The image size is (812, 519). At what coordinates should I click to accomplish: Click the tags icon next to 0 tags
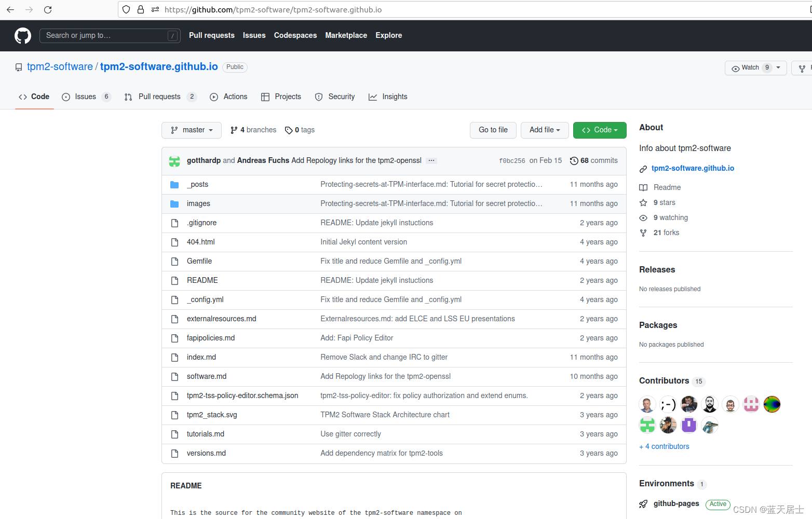point(289,130)
